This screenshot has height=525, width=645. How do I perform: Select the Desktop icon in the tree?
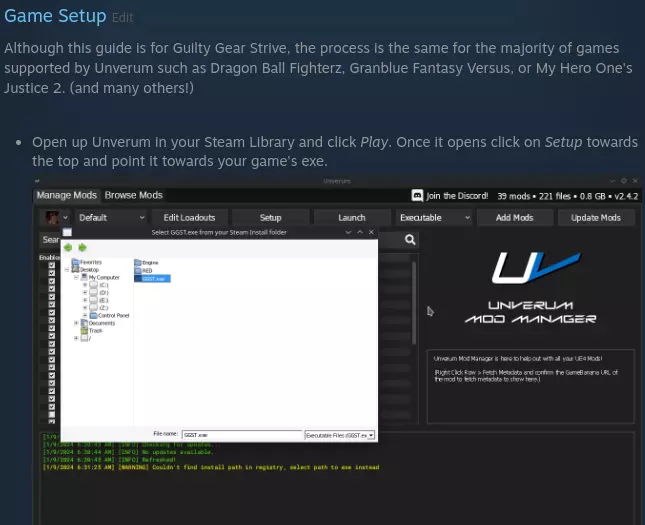(x=75, y=269)
